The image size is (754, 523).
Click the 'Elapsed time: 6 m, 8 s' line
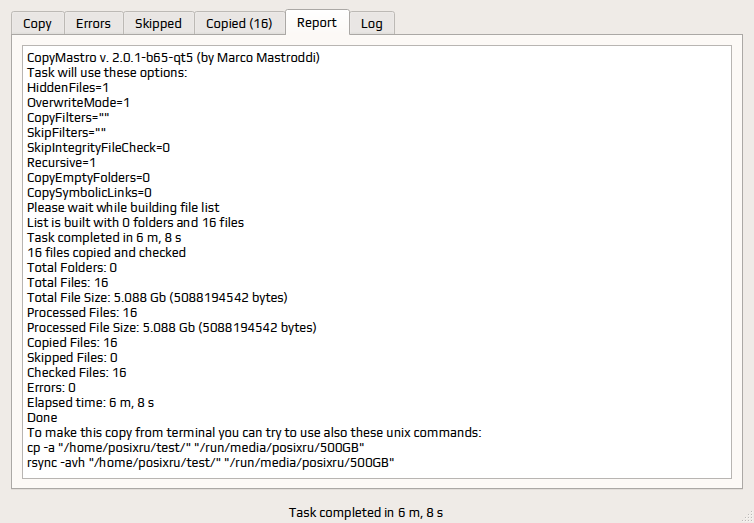click(90, 402)
